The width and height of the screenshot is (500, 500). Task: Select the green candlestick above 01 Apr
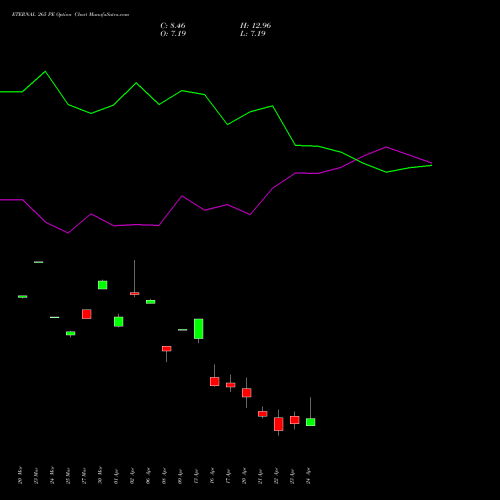119,321
